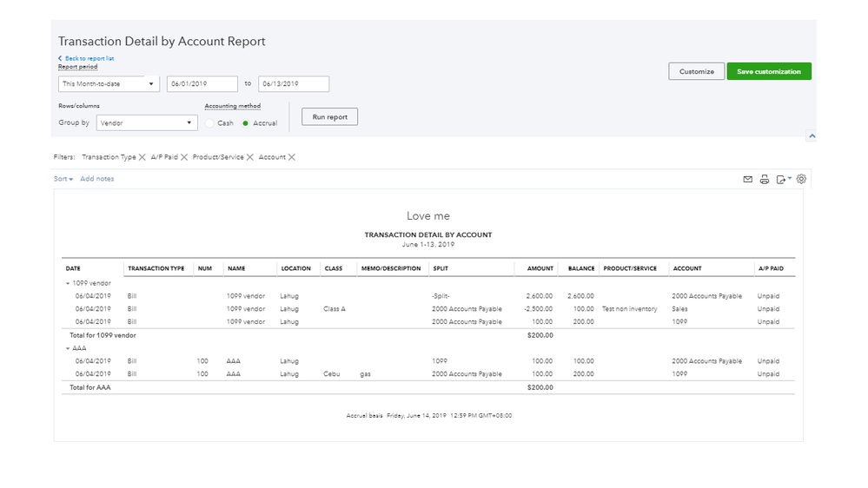Click the print report icon

[765, 180]
